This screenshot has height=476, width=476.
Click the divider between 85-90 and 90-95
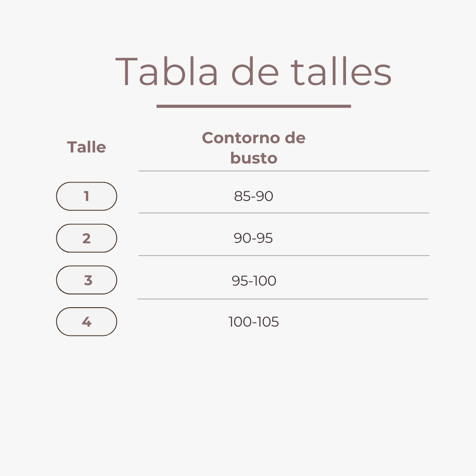coord(284,213)
